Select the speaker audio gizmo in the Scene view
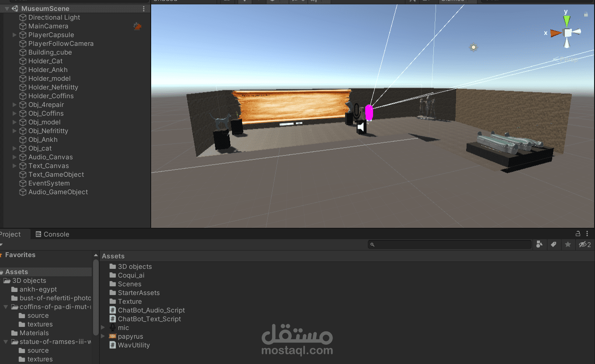595x364 pixels. tap(361, 127)
